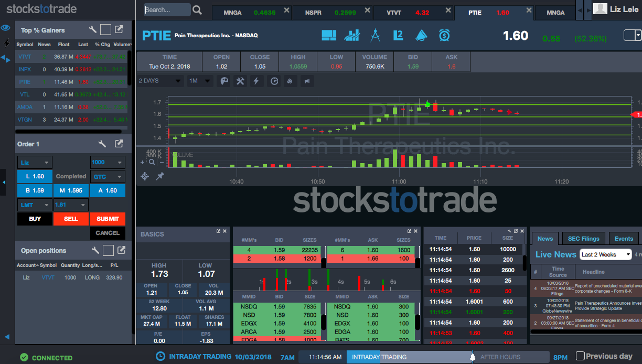Click the trading session timeline bar
The image size is (642, 364).
click(x=424, y=357)
